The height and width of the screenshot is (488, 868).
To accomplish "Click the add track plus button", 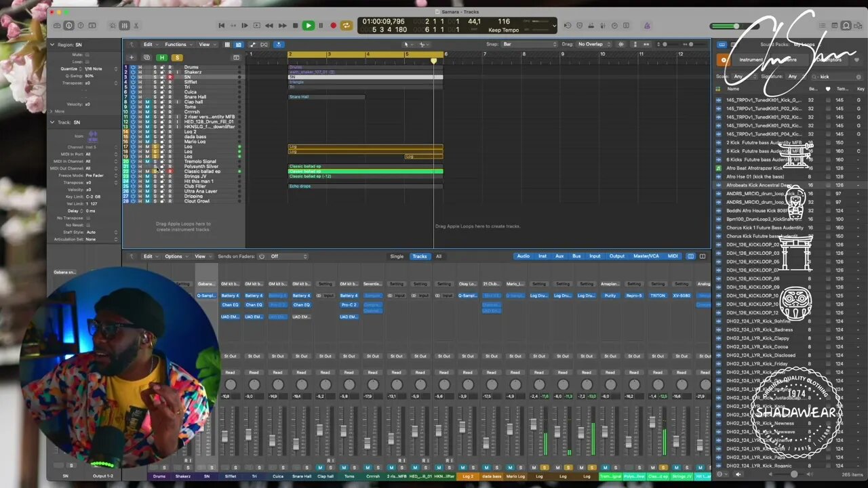I will [132, 58].
